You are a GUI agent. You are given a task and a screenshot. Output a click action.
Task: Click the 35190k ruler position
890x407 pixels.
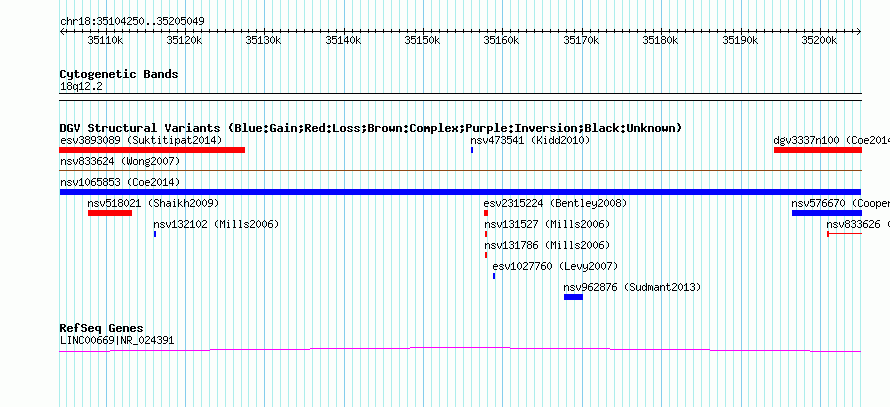(740, 40)
